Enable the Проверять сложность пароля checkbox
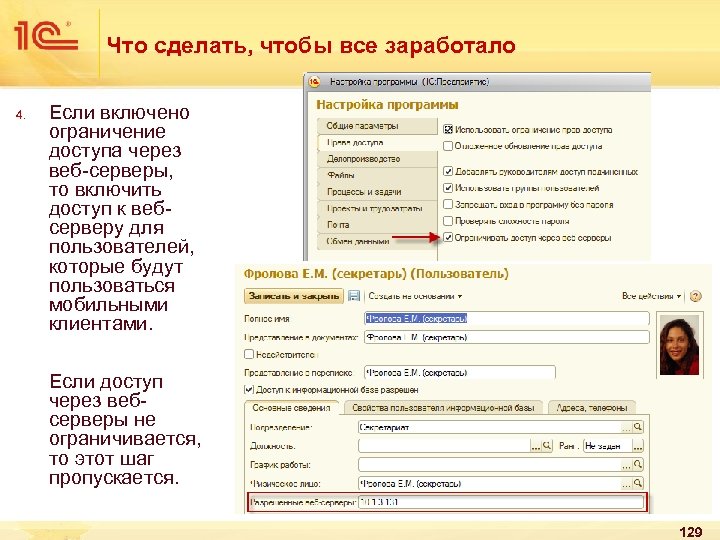The image size is (720, 540). [x=448, y=221]
